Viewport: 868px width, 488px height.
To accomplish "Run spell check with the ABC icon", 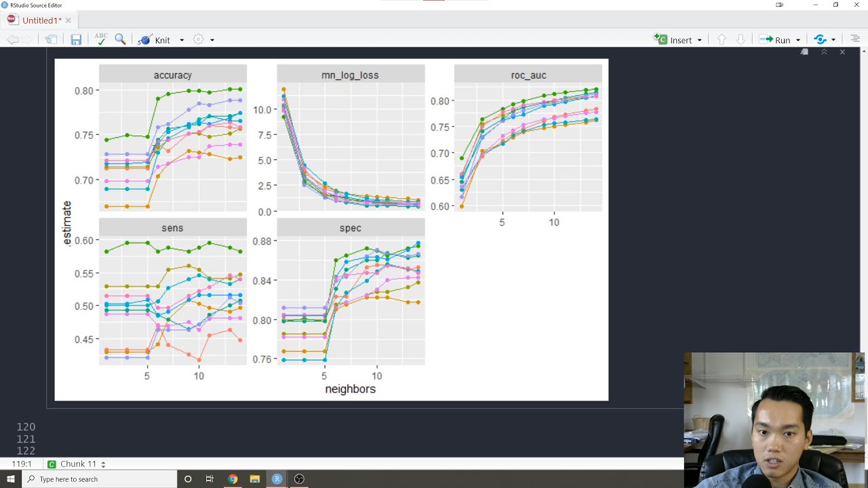I will click(x=101, y=39).
